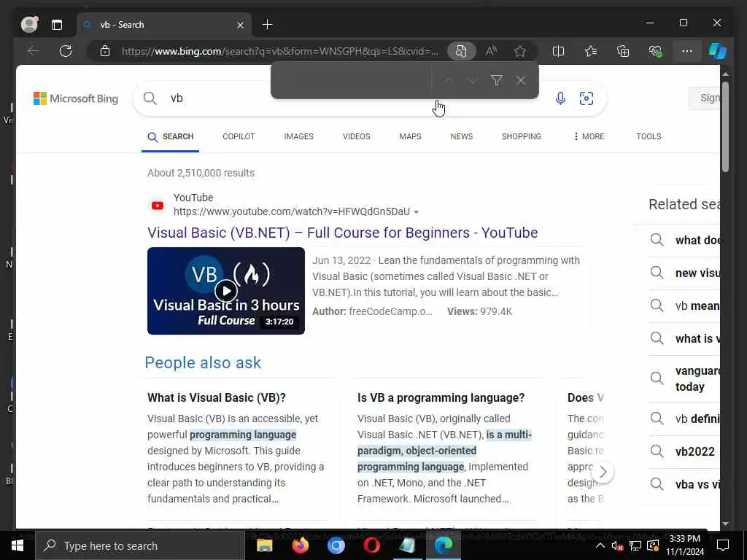Open the Copilot sidebar
This screenshot has width=747, height=560.
[718, 51]
